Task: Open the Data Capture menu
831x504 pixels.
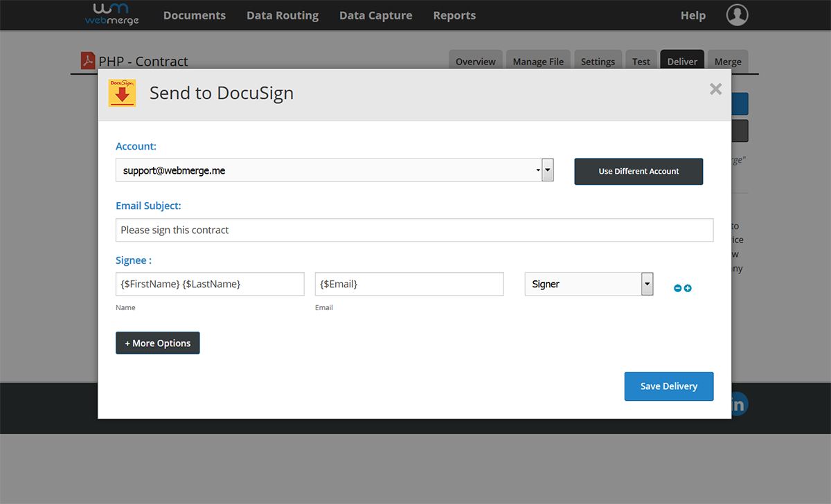Action: tap(375, 15)
